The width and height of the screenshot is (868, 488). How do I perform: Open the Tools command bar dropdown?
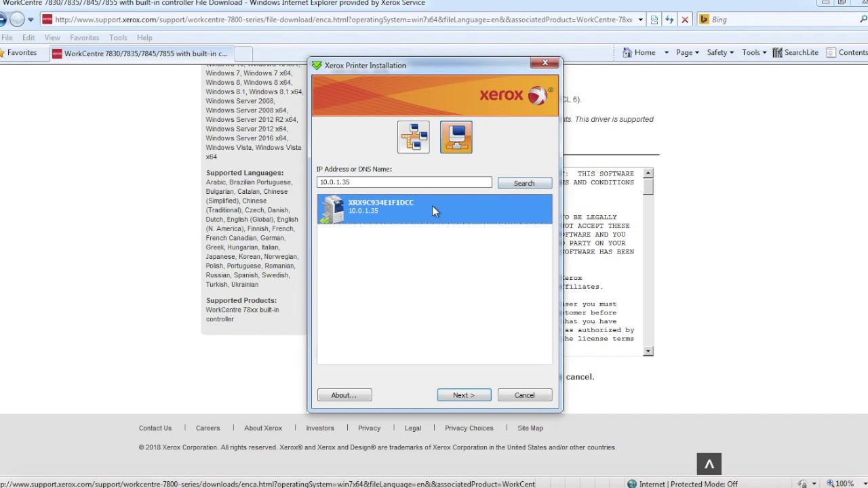click(x=754, y=52)
